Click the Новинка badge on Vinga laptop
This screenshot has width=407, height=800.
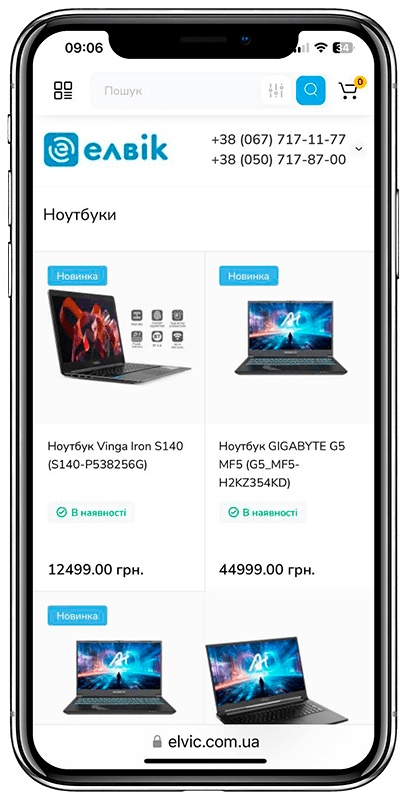pos(78,276)
